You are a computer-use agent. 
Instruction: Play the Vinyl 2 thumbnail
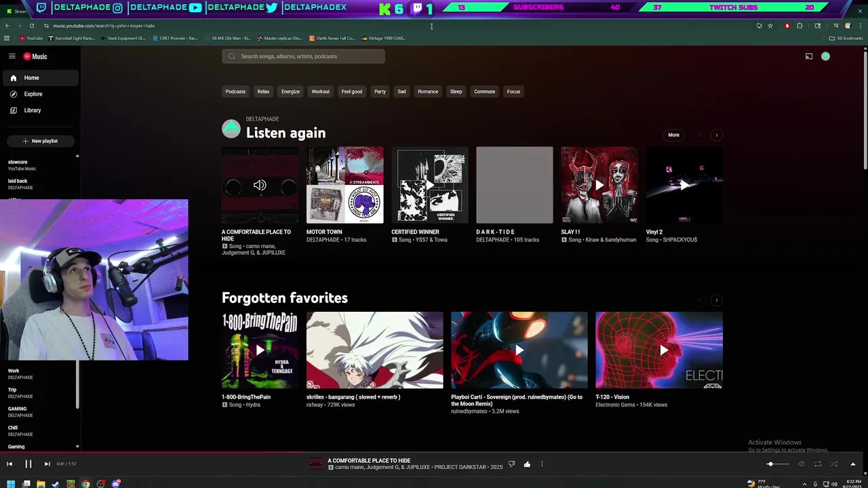coord(684,185)
